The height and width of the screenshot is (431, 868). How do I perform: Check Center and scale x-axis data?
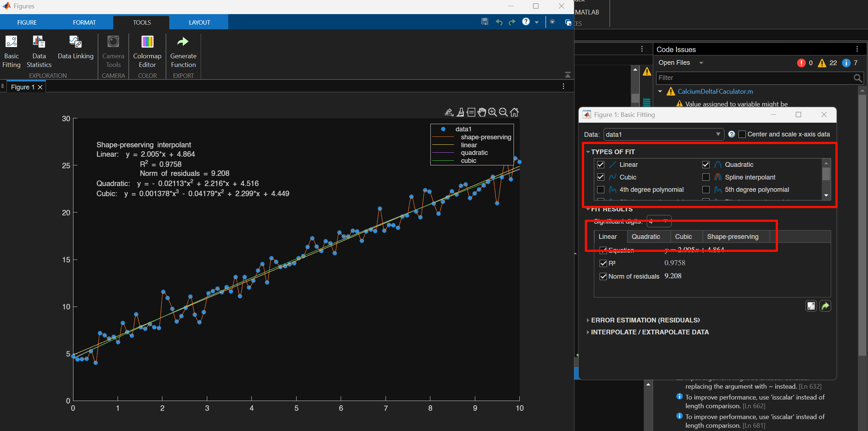(x=742, y=134)
